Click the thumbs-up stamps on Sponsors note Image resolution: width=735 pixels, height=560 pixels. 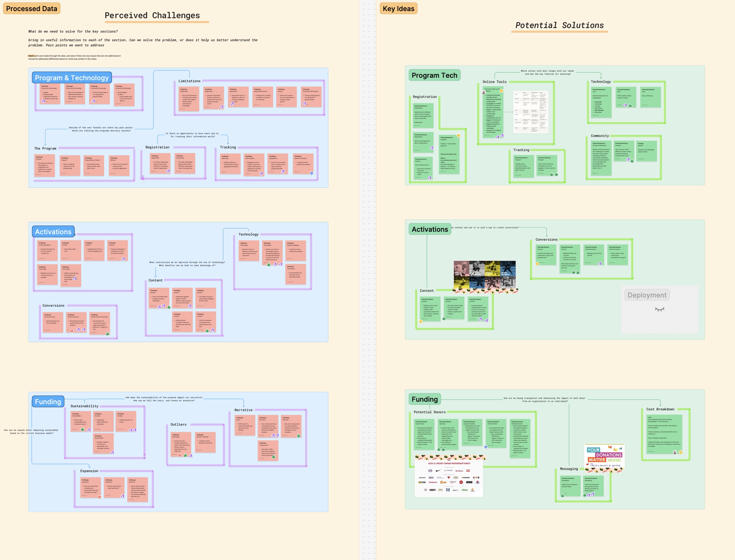pos(441,449)
